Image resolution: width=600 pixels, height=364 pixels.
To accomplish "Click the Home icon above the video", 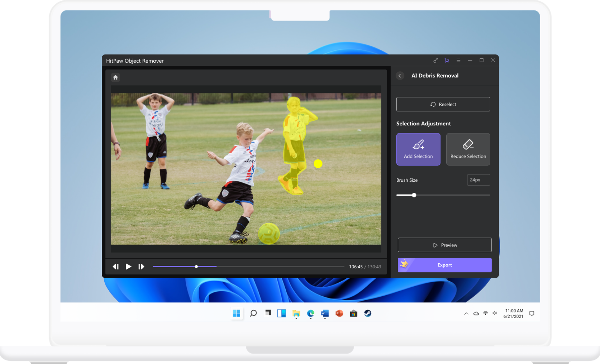I will 115,77.
